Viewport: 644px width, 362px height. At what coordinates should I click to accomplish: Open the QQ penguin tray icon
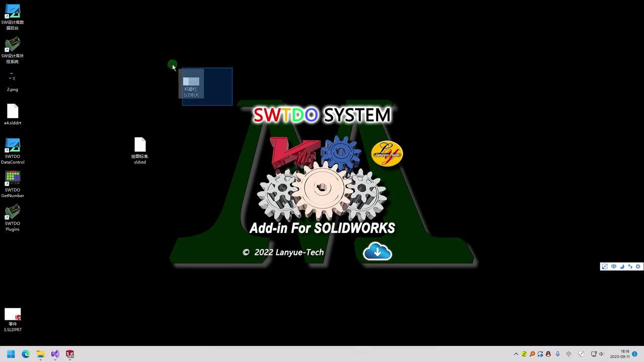coord(548,354)
